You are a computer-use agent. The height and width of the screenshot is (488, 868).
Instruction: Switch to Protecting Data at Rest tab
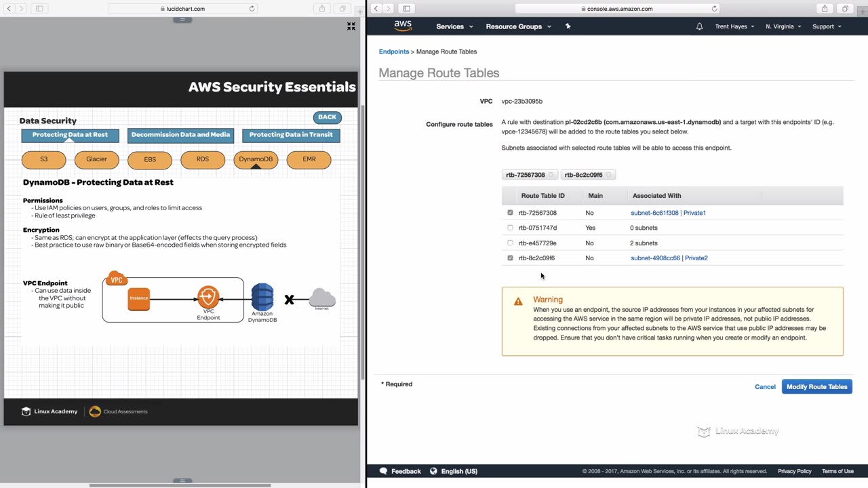pyautogui.click(x=70, y=135)
